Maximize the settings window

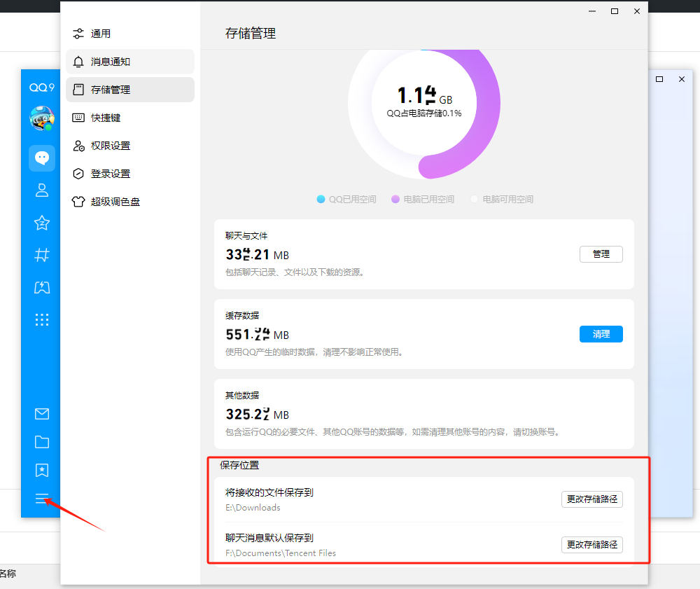click(x=615, y=11)
